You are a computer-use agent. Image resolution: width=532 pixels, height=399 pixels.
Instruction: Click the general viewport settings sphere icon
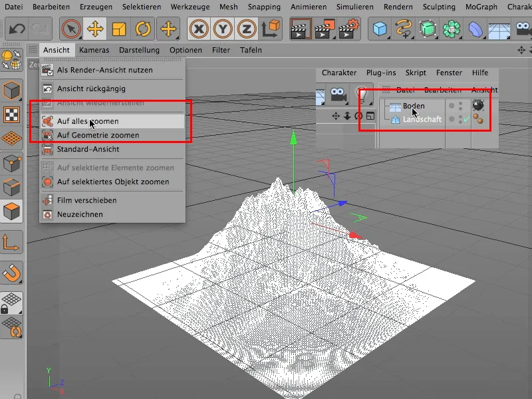[11, 60]
